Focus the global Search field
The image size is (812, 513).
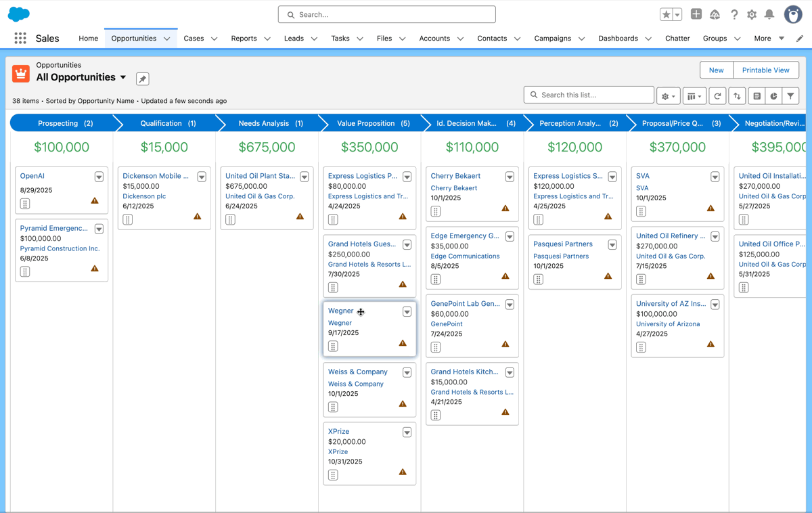(386, 14)
